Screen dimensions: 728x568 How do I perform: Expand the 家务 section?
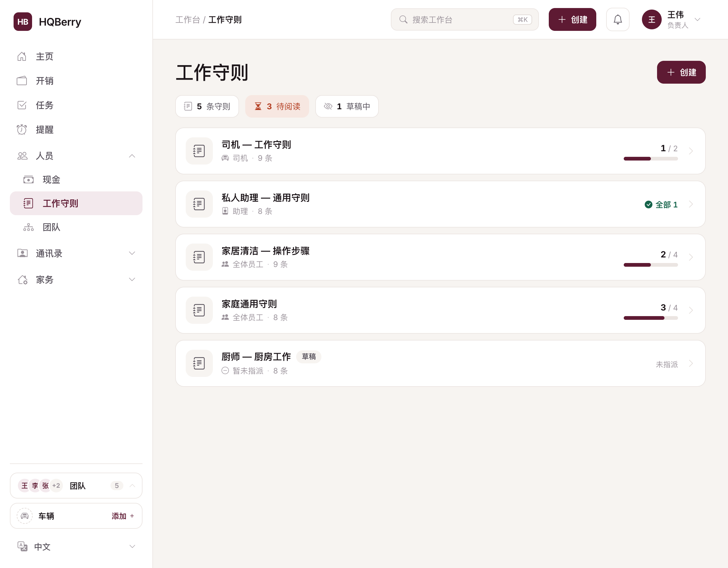click(132, 279)
